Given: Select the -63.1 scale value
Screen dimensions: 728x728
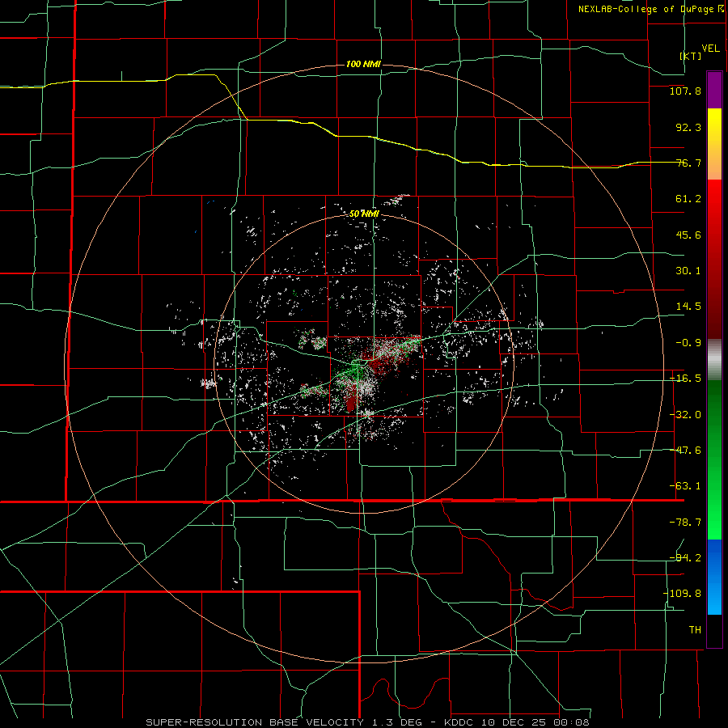Looking at the screenshot, I should coord(685,486).
